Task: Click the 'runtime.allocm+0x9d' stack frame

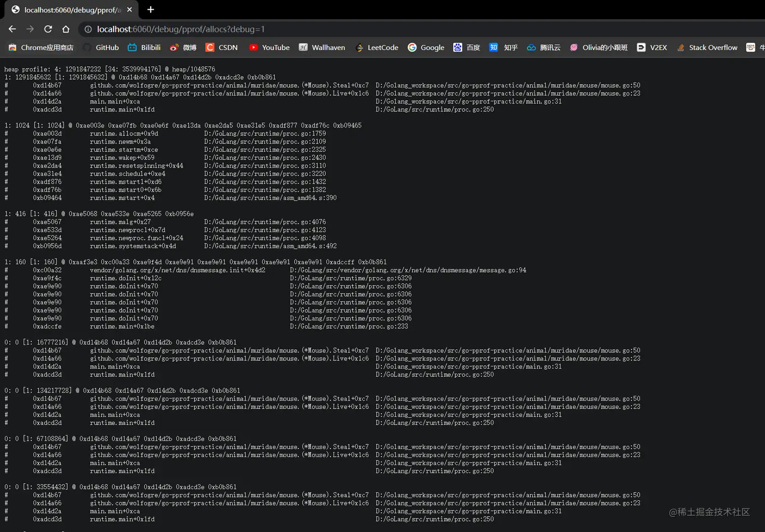Action: (124, 134)
